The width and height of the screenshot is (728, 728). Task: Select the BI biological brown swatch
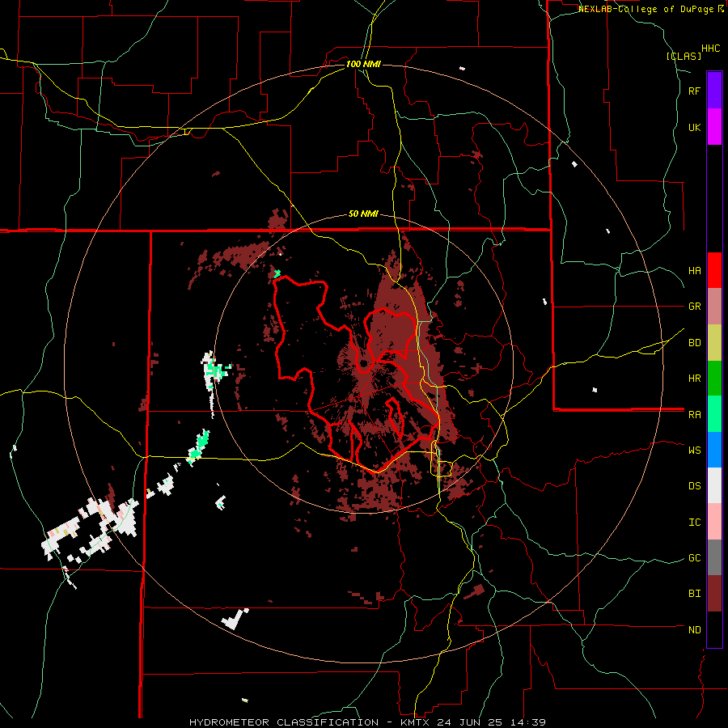(x=714, y=594)
